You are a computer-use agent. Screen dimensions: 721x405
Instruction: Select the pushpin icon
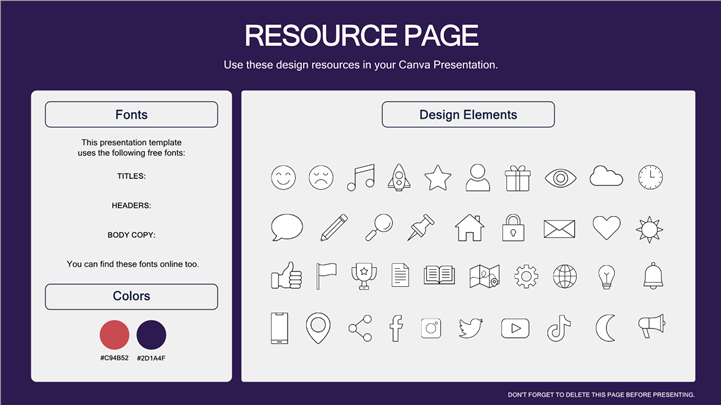pos(421,227)
